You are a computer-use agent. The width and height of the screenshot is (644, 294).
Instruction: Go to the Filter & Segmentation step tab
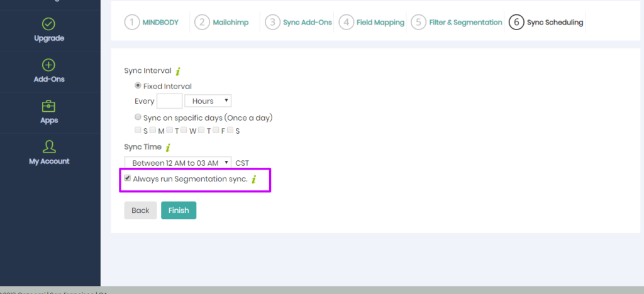coord(465,23)
